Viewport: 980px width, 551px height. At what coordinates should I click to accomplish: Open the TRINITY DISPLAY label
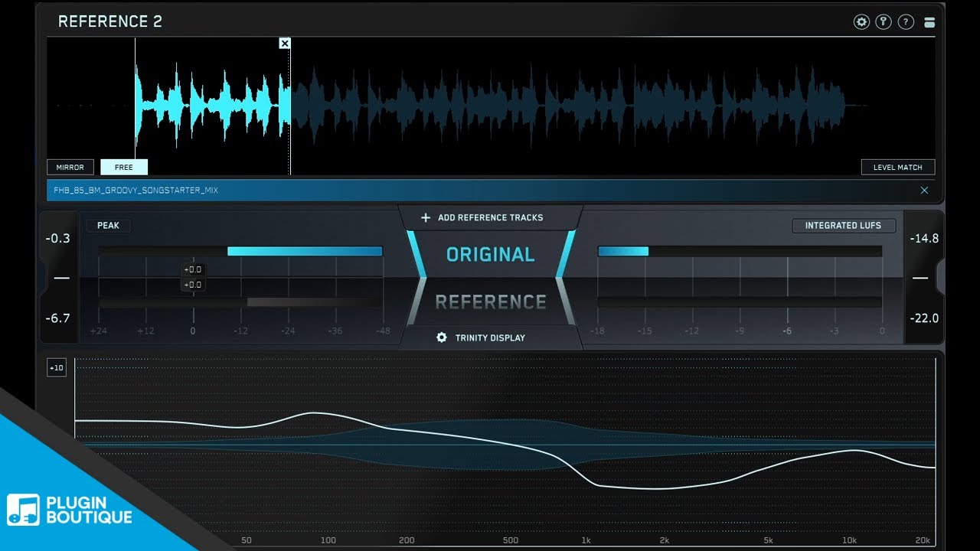[490, 337]
